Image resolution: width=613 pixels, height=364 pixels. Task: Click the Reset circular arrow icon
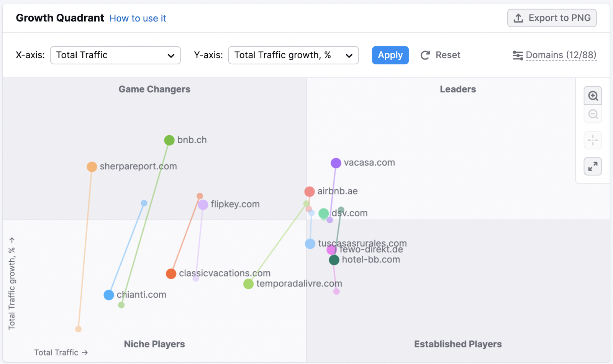[x=425, y=55]
